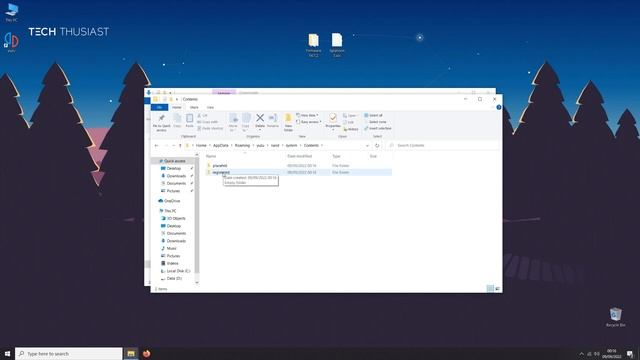This screenshot has height=360, width=640.
Task: Switch to the Share ribbon tab
Action: [194, 107]
